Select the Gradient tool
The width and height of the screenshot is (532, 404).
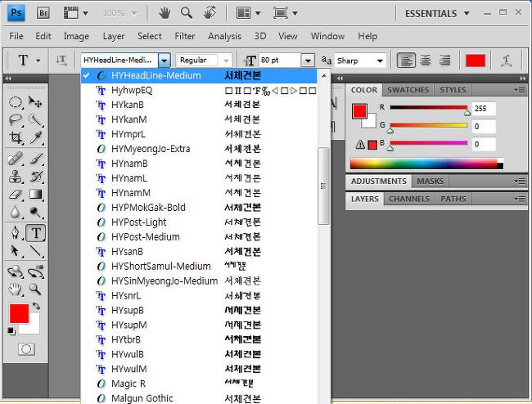click(x=35, y=194)
